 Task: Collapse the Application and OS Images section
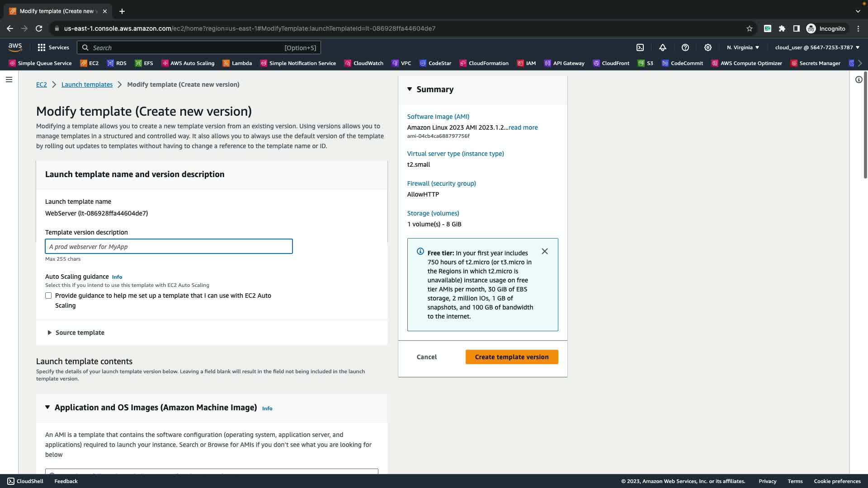47,407
